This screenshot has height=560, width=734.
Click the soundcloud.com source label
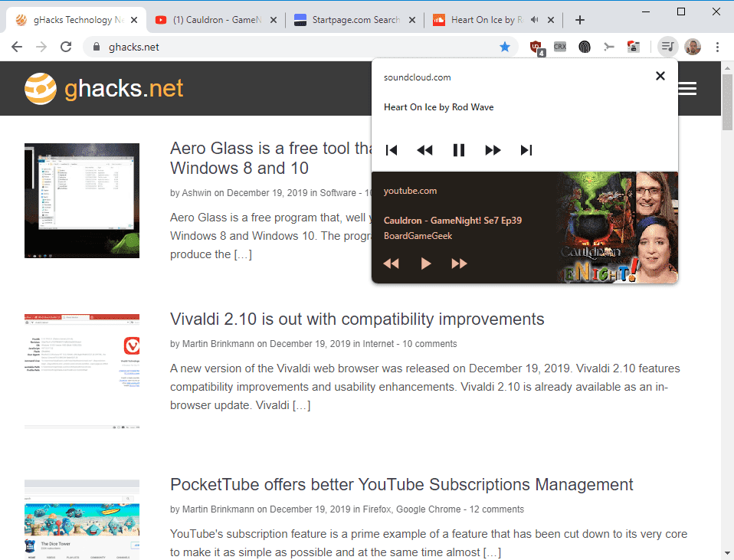[417, 77]
